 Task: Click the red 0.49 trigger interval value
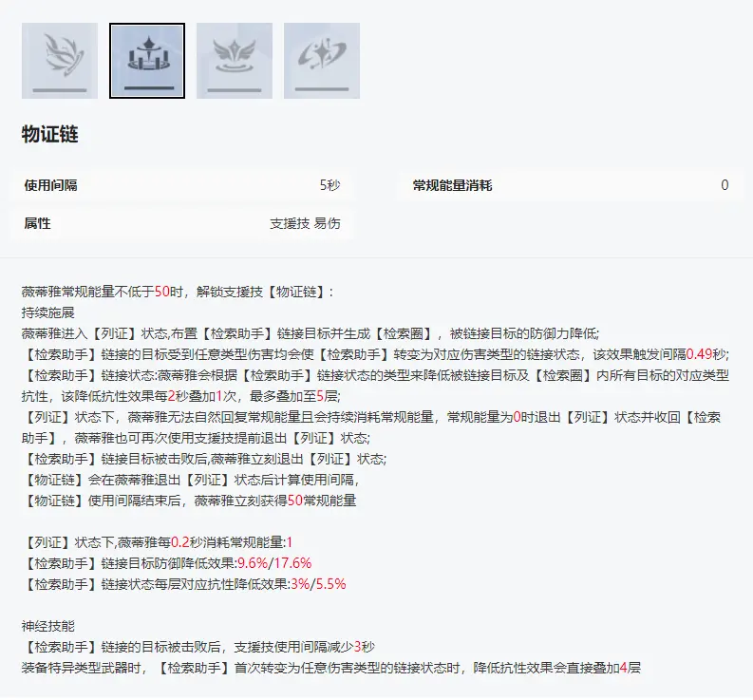pyautogui.click(x=698, y=353)
